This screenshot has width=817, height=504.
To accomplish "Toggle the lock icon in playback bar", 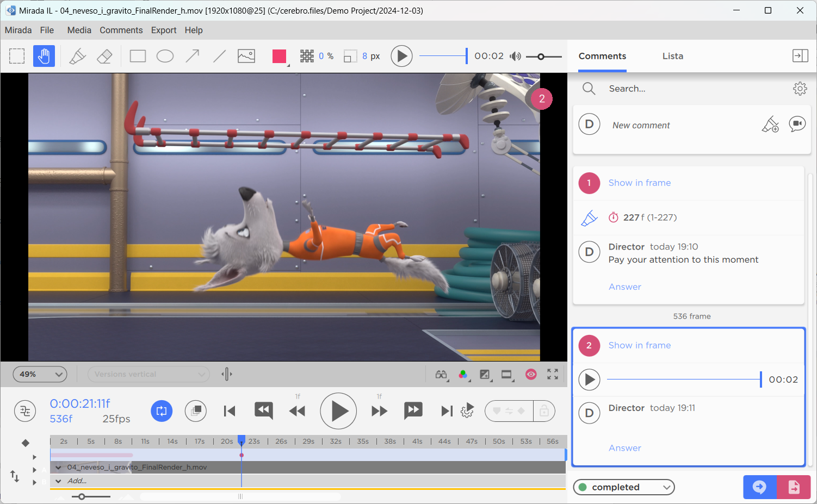I will click(544, 411).
